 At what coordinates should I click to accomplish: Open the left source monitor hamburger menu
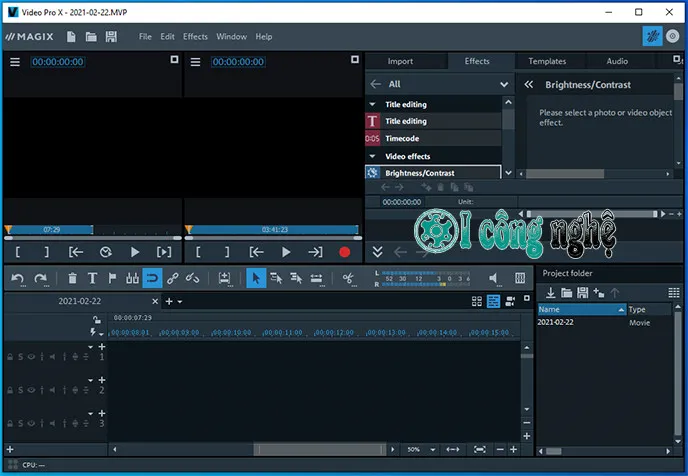[15, 62]
